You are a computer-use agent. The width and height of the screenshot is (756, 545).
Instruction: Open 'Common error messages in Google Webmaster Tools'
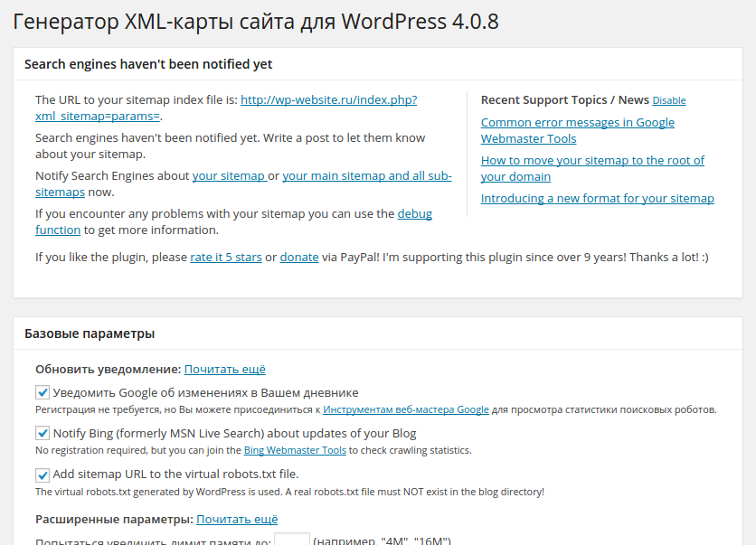pyautogui.click(x=577, y=123)
